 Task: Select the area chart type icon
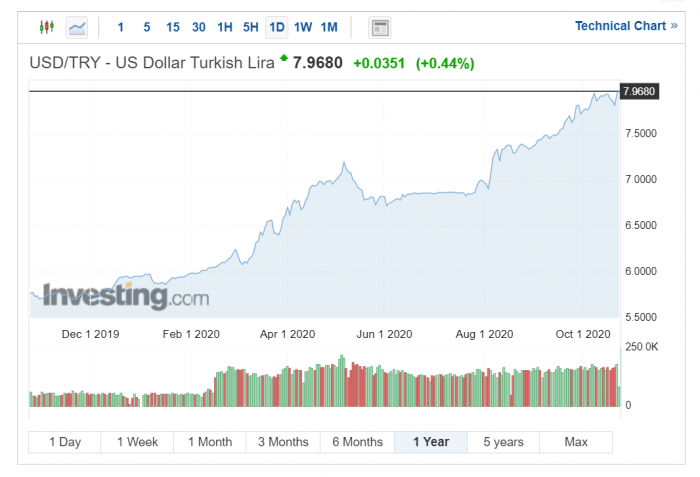click(77, 27)
